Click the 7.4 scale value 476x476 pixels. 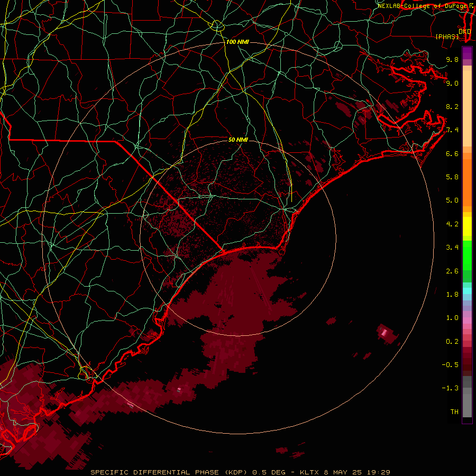[452, 130]
